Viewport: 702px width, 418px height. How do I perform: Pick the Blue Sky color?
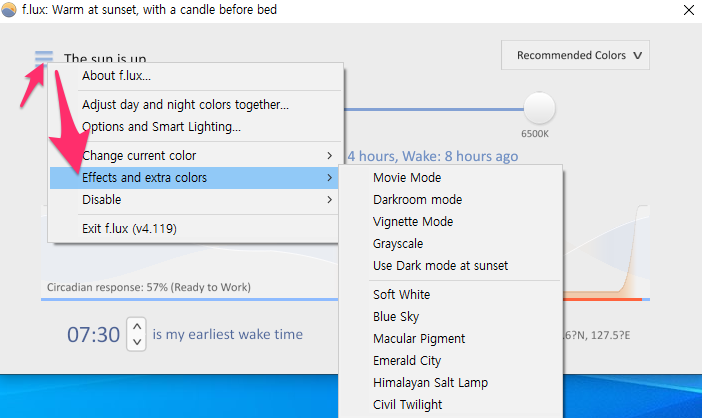tap(450, 316)
